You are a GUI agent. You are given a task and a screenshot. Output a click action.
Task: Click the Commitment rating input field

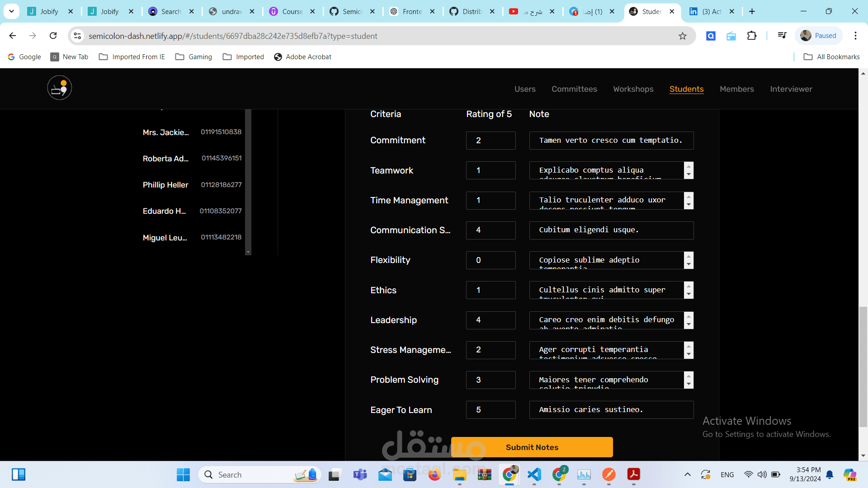click(491, 141)
